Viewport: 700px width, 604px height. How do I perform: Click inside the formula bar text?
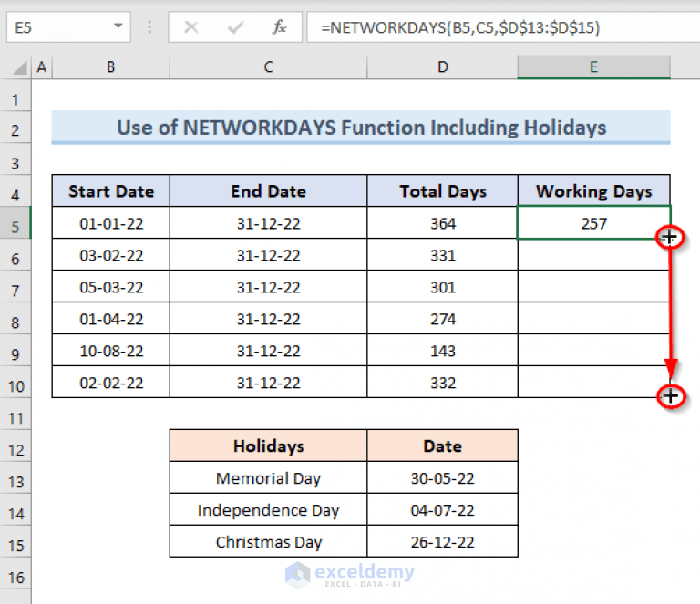[x=459, y=27]
